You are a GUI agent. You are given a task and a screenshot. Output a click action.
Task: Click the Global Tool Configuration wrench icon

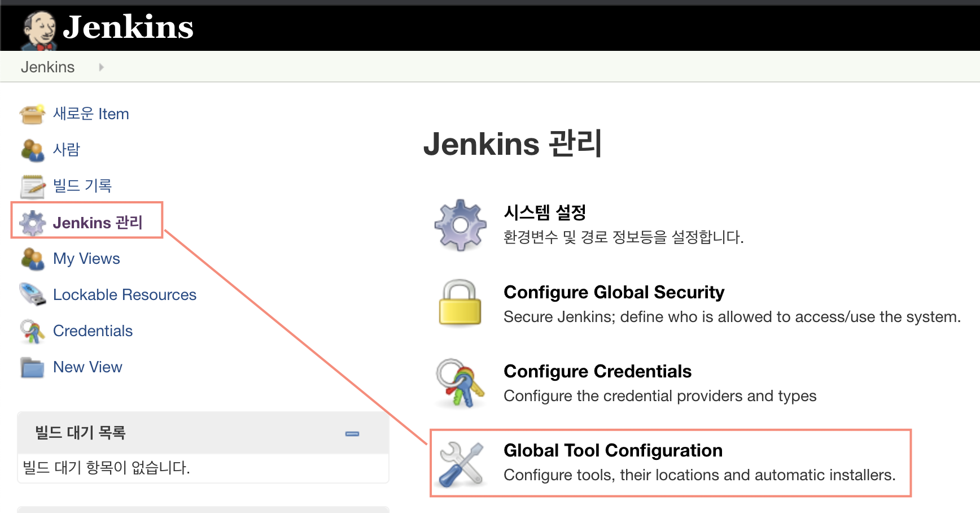(461, 464)
